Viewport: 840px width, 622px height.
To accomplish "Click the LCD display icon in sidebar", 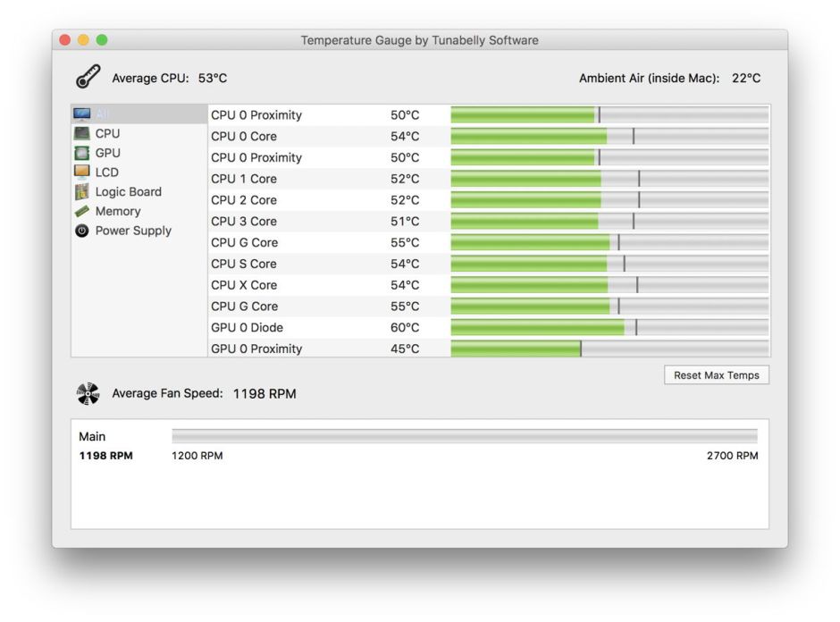I will coord(83,172).
